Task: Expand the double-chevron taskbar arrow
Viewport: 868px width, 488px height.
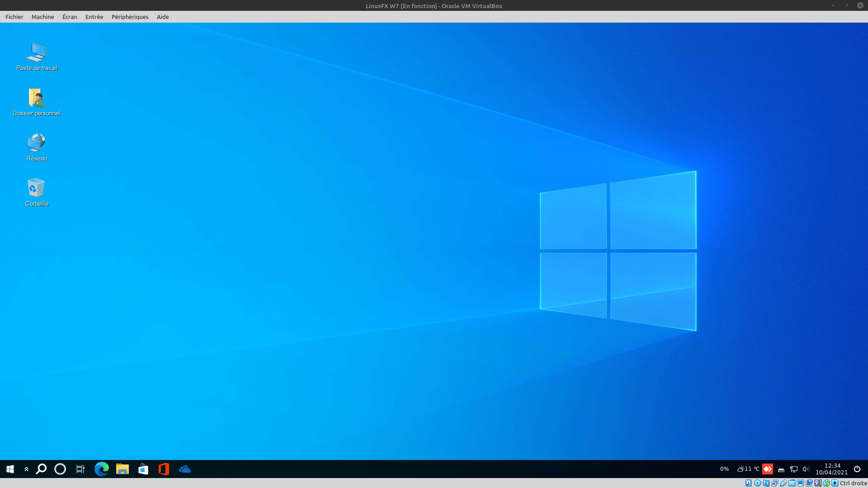Action: [26, 469]
